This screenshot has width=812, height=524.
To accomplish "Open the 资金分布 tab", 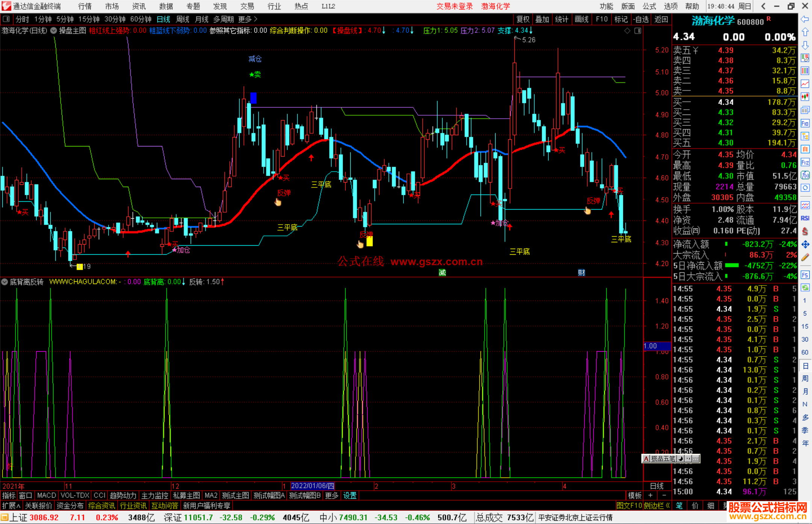I will coord(70,506).
